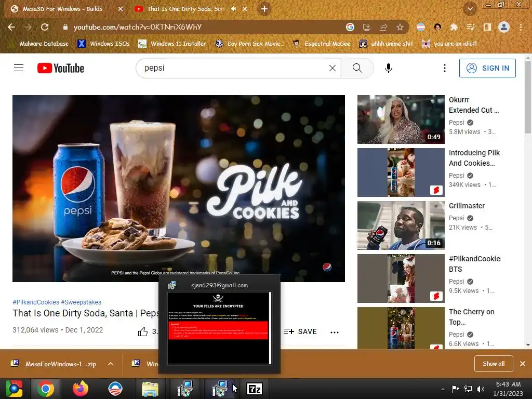Click the volume icon in system tray
This screenshot has height=399, width=532.
tap(481, 389)
